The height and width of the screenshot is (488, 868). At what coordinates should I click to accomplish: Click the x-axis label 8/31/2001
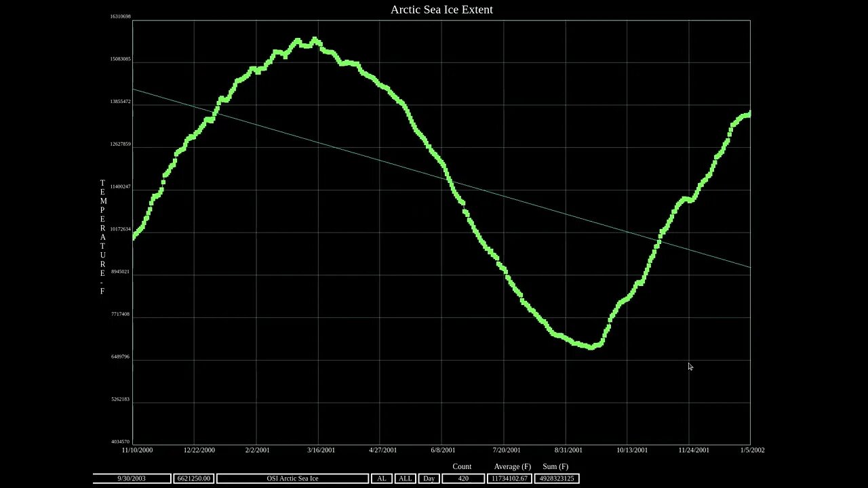pos(568,450)
